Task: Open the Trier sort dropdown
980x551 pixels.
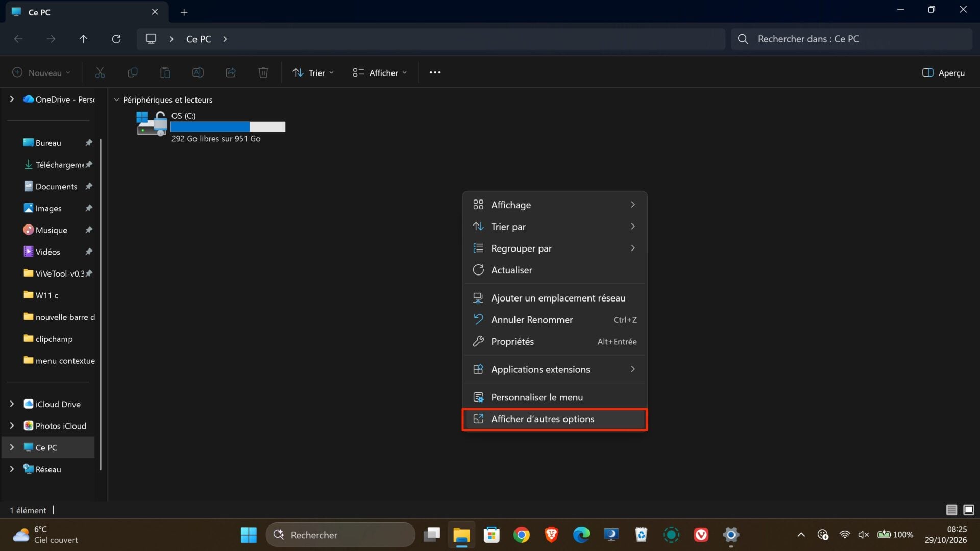Action: click(313, 72)
